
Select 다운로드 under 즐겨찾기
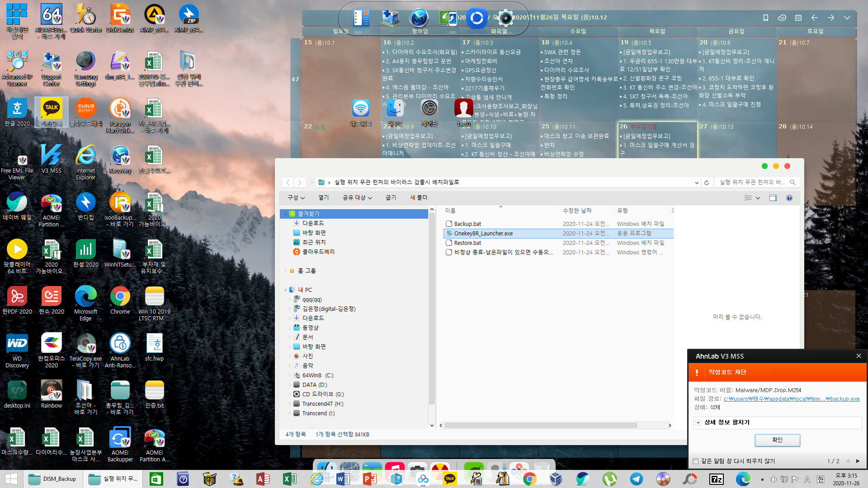coord(308,224)
